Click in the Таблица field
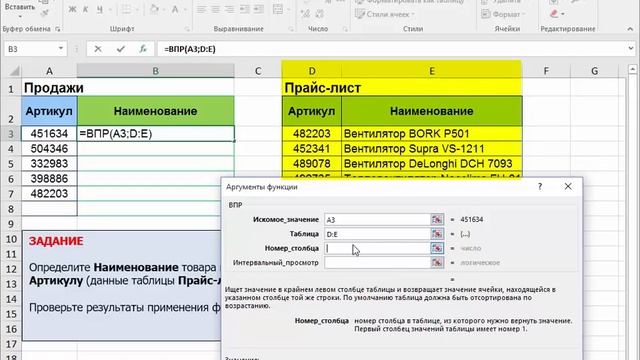 377,234
